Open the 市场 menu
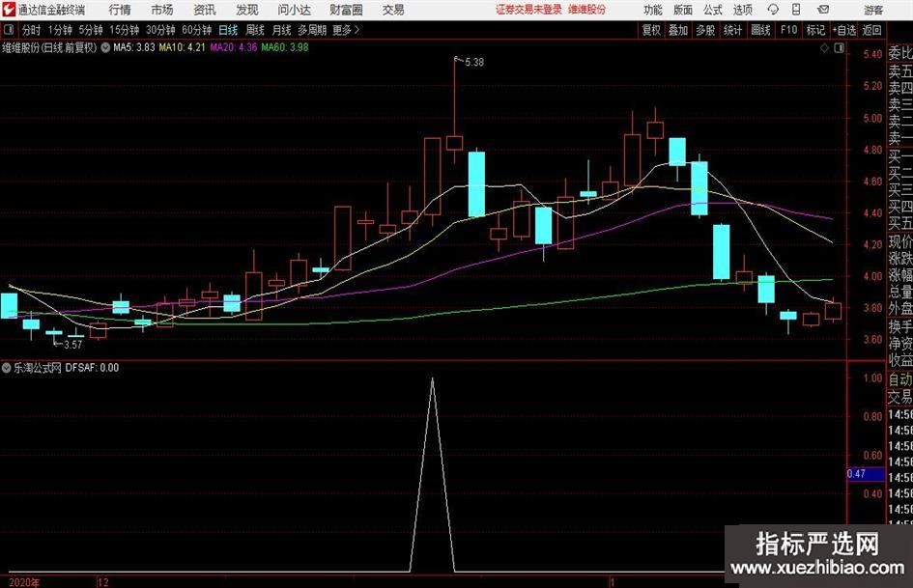The height and width of the screenshot is (588, 913). click(x=162, y=10)
